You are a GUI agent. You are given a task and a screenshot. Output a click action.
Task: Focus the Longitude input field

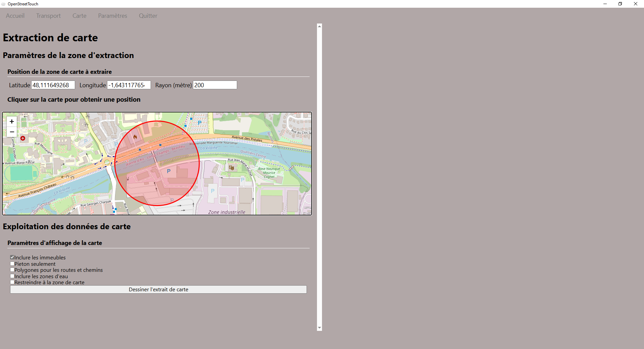129,85
